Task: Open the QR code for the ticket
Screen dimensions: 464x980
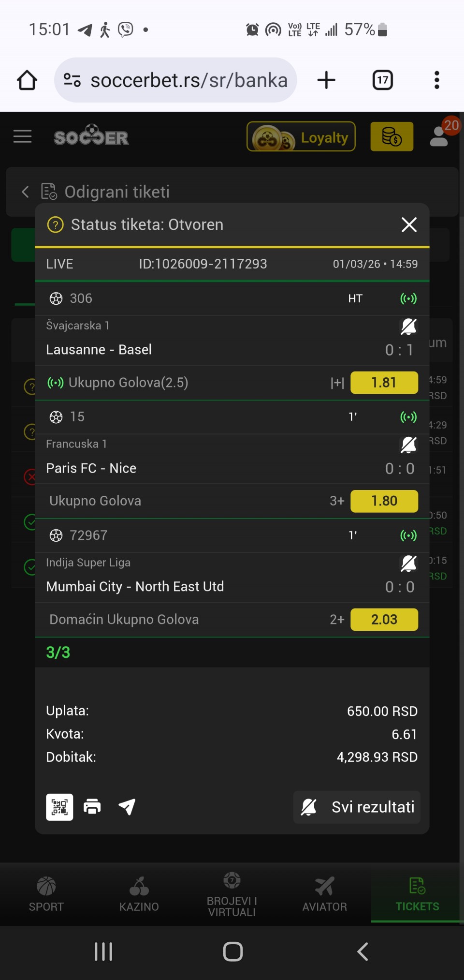Action: tap(59, 807)
